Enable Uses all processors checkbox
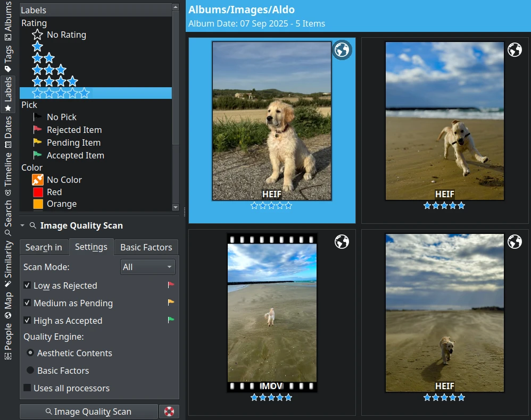 27,388
